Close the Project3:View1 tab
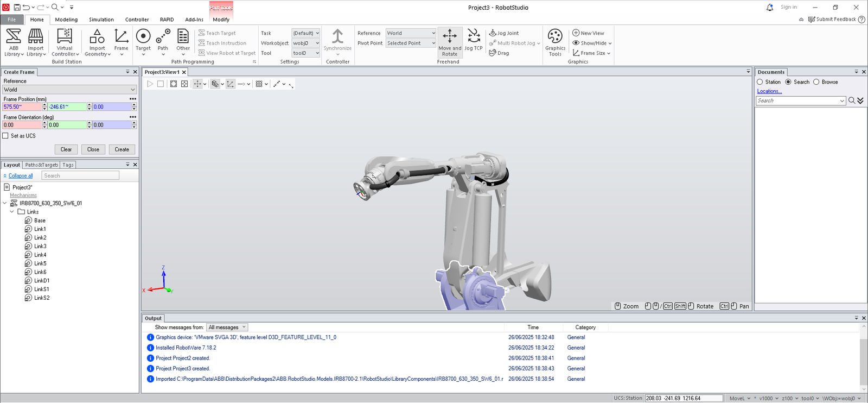Viewport: 868px width, 403px height. pos(184,72)
